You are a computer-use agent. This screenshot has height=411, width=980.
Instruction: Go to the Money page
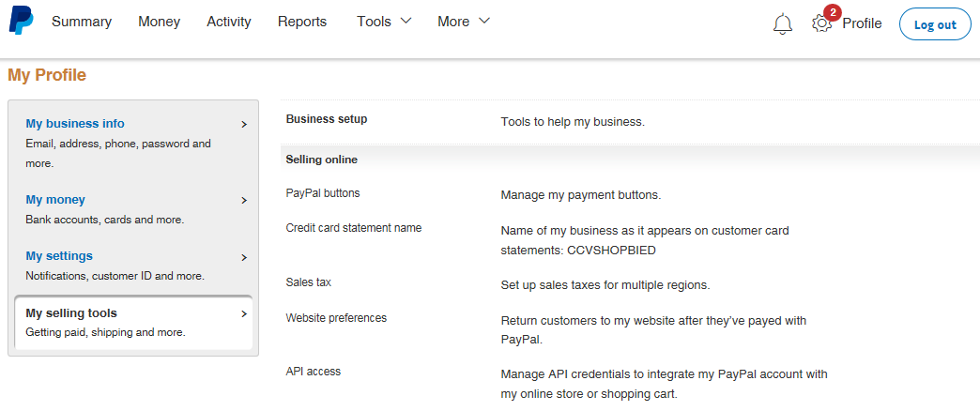pyautogui.click(x=160, y=22)
